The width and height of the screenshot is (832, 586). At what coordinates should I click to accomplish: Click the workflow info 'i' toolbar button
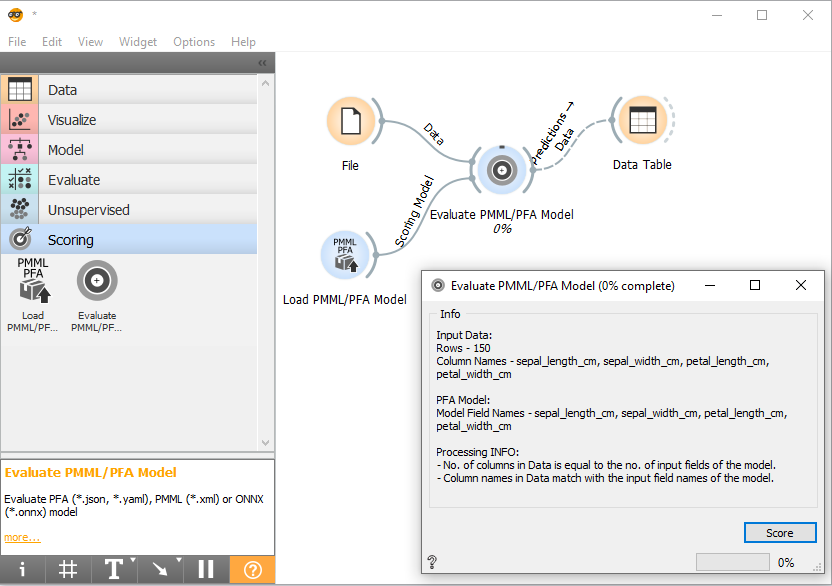(x=22, y=570)
